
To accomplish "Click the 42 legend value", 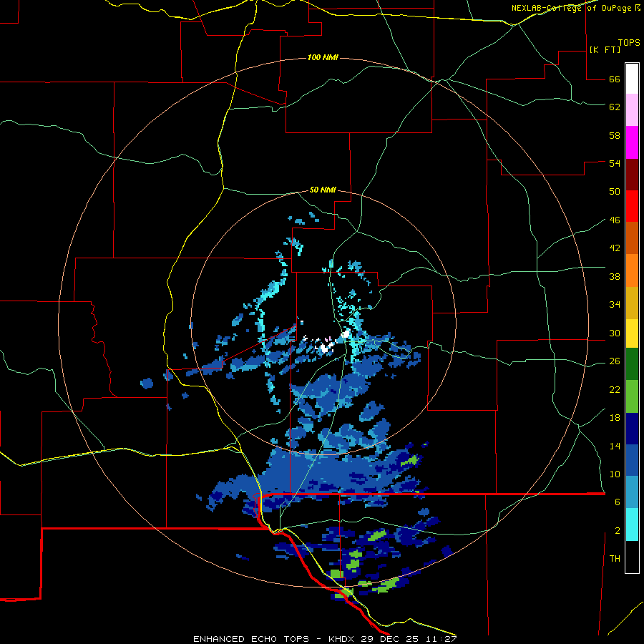I will (x=615, y=248).
